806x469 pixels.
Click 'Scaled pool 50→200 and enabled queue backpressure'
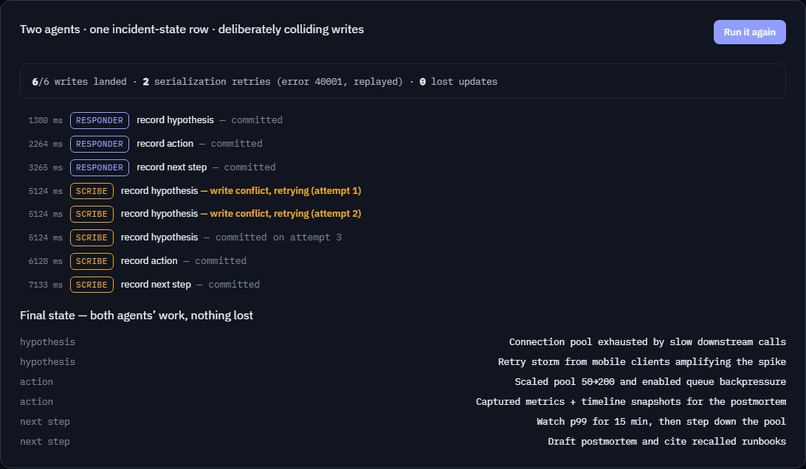point(650,382)
